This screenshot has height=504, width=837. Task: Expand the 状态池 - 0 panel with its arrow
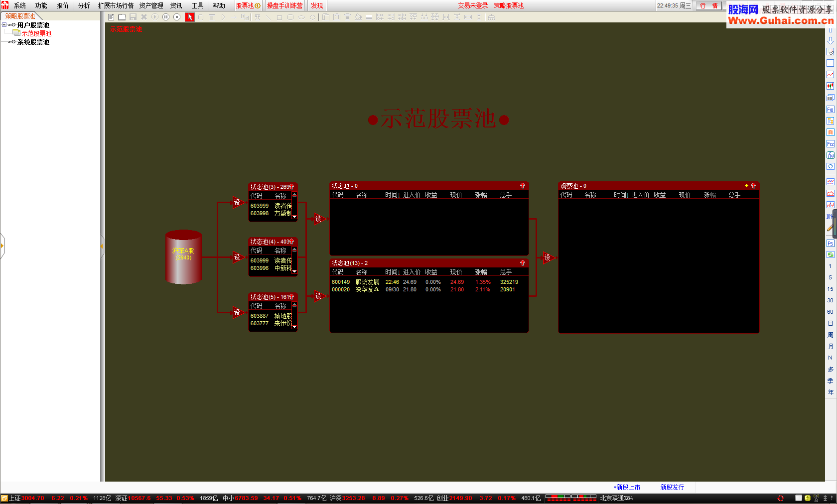tap(523, 186)
